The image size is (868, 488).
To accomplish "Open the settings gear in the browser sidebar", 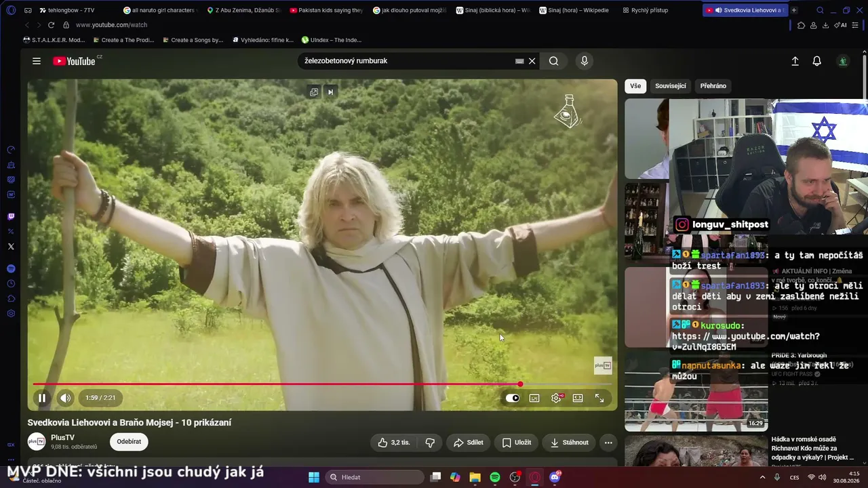I will (x=11, y=314).
